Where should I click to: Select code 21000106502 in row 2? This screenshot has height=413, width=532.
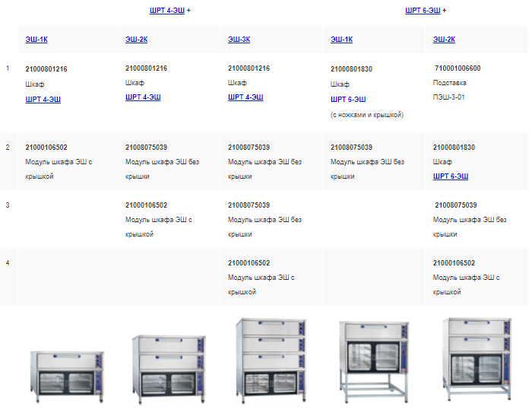[x=46, y=148]
